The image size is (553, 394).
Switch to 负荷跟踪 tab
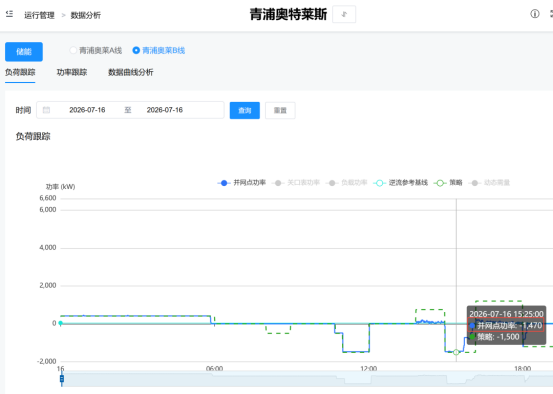(20, 72)
